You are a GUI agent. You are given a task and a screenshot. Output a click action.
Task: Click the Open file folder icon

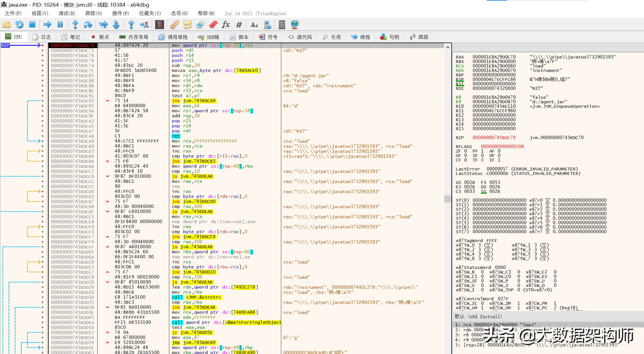pyautogui.click(x=6, y=25)
